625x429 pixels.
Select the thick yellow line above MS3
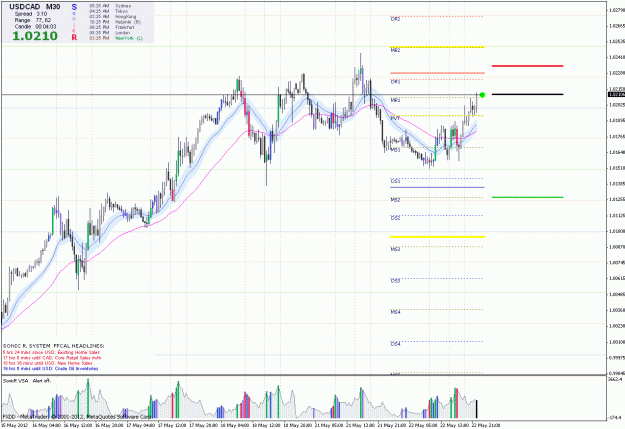pyautogui.click(x=437, y=237)
